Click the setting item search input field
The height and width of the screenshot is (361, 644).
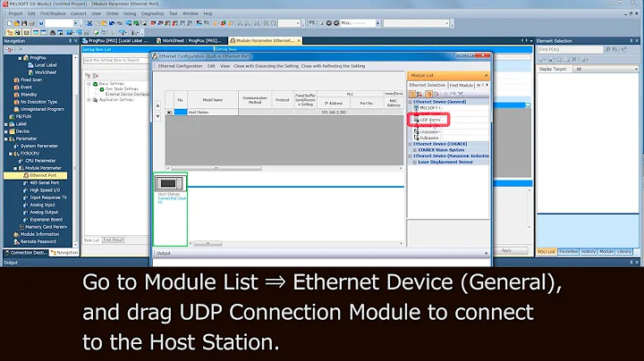tap(115, 60)
